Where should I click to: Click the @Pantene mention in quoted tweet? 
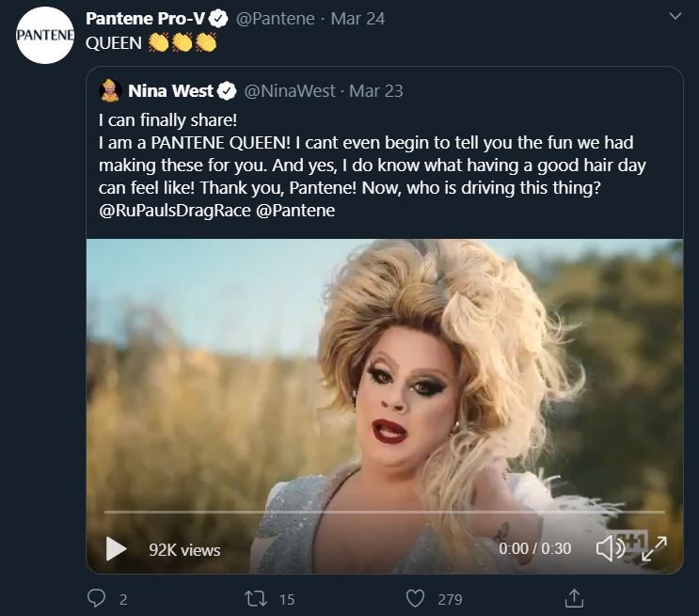(296, 211)
